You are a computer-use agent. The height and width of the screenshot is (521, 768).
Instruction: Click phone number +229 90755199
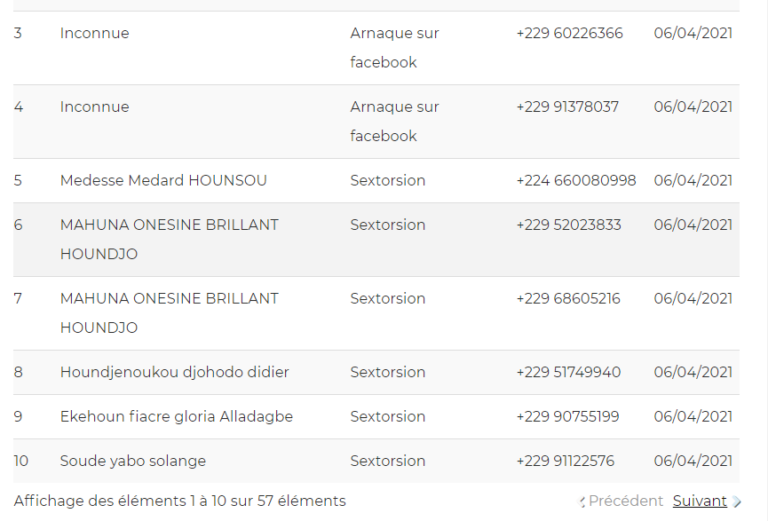[x=567, y=417]
